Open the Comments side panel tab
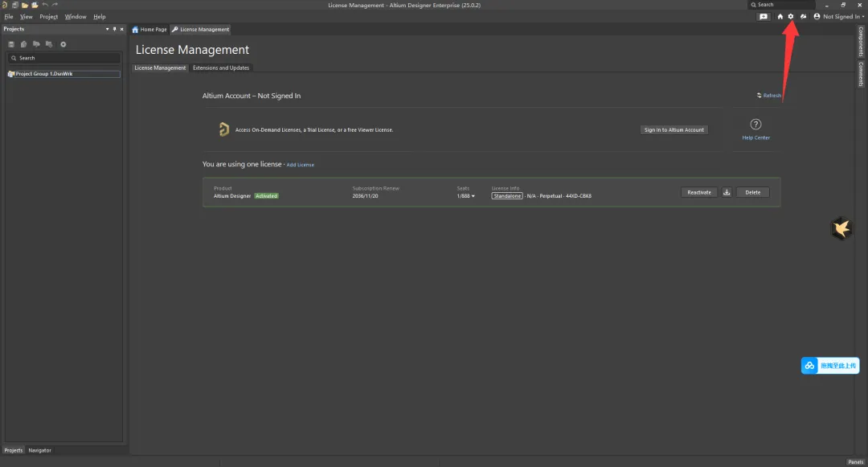This screenshot has width=868, height=467. 861,74
